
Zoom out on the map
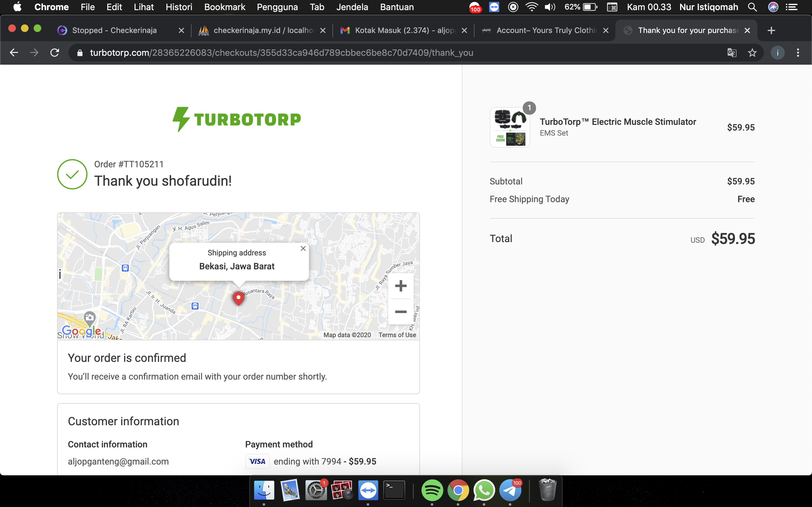pyautogui.click(x=401, y=312)
